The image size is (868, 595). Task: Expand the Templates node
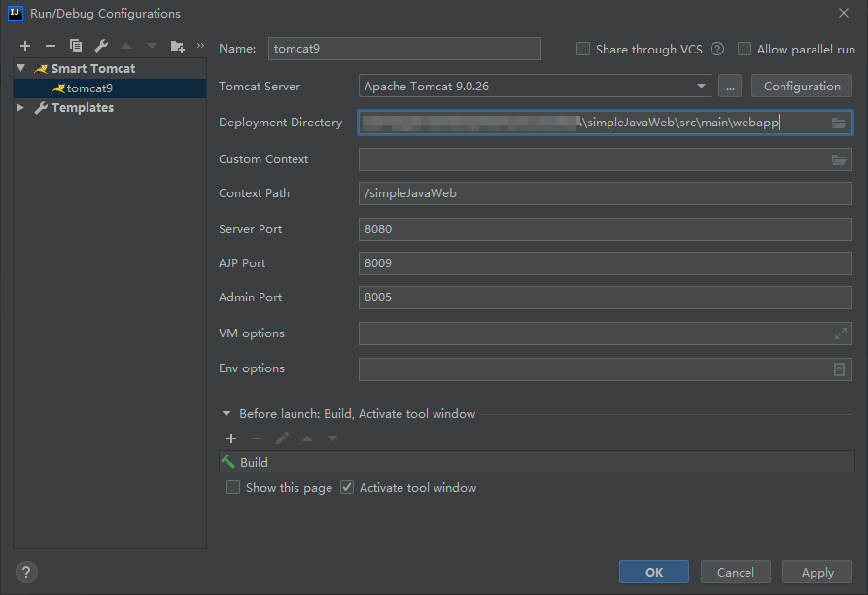click(20, 107)
